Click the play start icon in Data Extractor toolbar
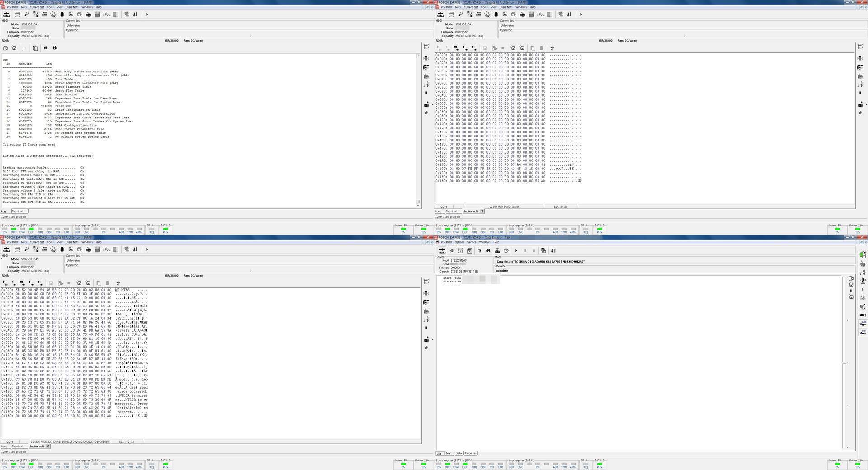 click(516, 250)
